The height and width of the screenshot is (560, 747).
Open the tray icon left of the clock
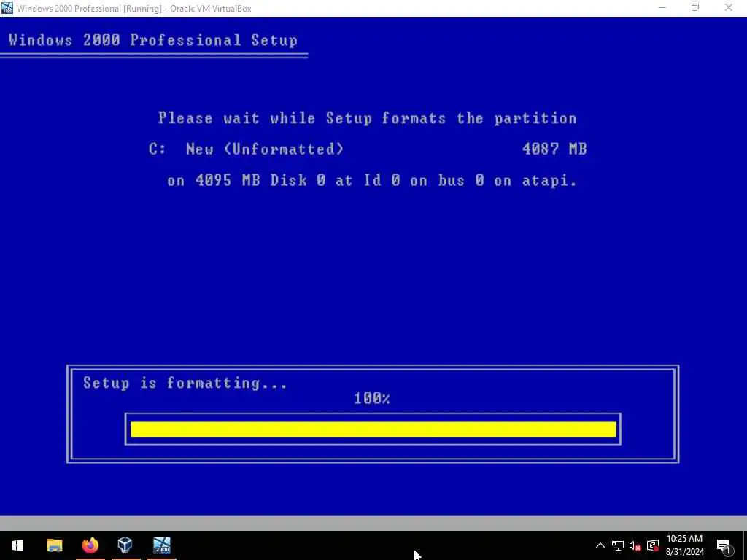653,545
